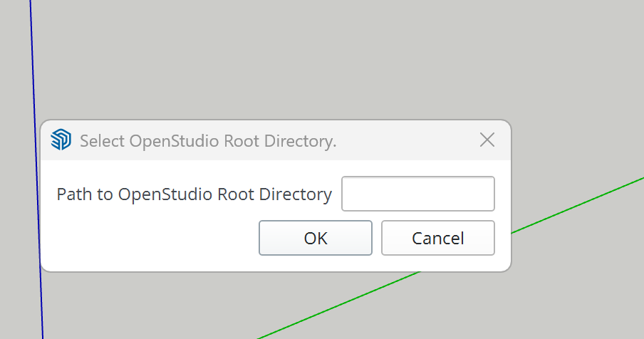Image resolution: width=644 pixels, height=339 pixels.
Task: Open the dialog system menu via SketchUp icon
Action: pyautogui.click(x=61, y=140)
